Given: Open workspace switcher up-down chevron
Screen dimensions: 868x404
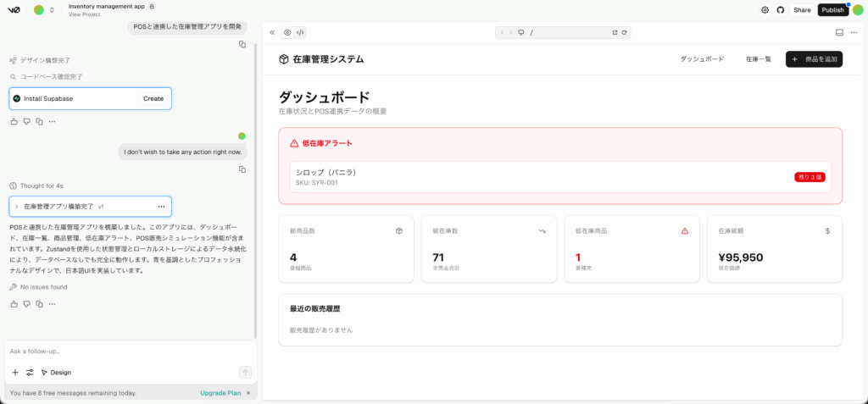Looking at the screenshot, I should pyautogui.click(x=52, y=10).
